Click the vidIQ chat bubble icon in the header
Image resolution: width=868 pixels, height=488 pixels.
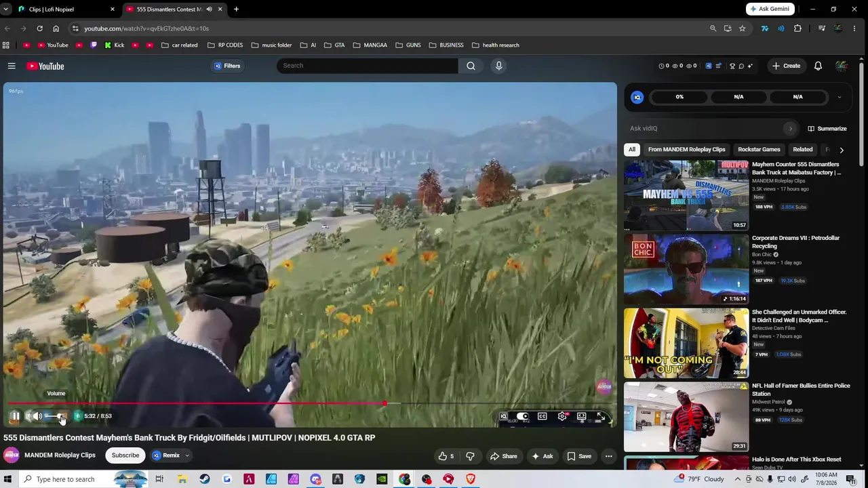741,66
